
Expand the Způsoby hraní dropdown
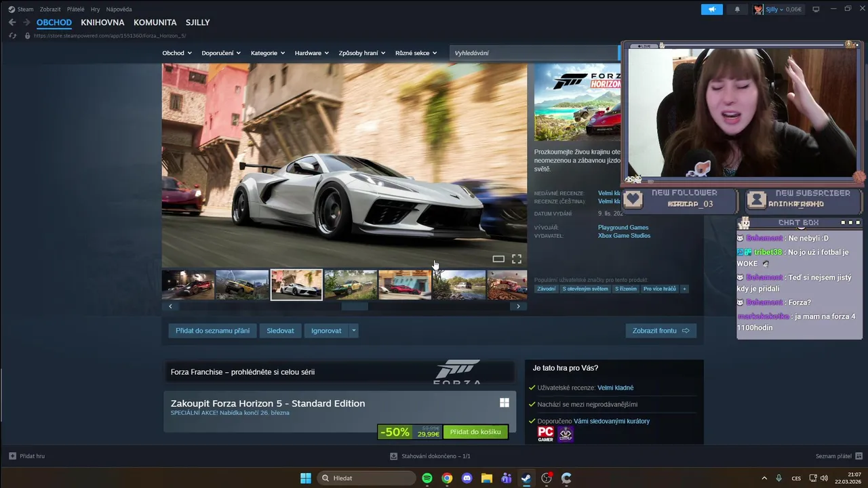pos(362,53)
